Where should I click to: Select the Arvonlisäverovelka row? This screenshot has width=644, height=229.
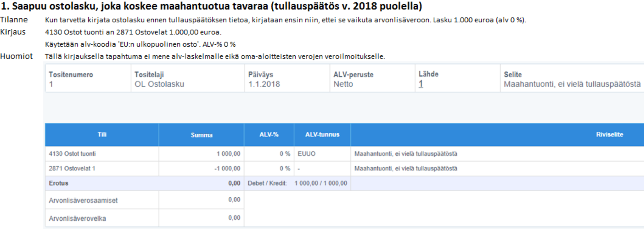144,218
